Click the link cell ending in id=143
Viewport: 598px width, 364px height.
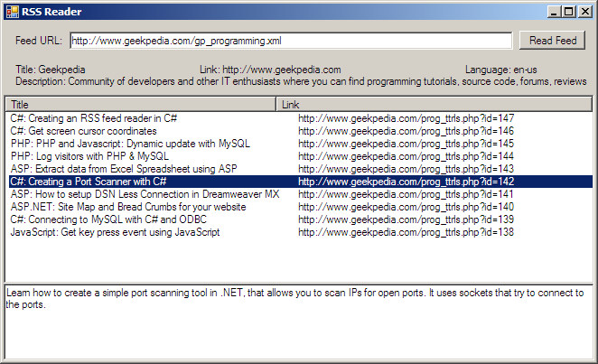coord(406,169)
